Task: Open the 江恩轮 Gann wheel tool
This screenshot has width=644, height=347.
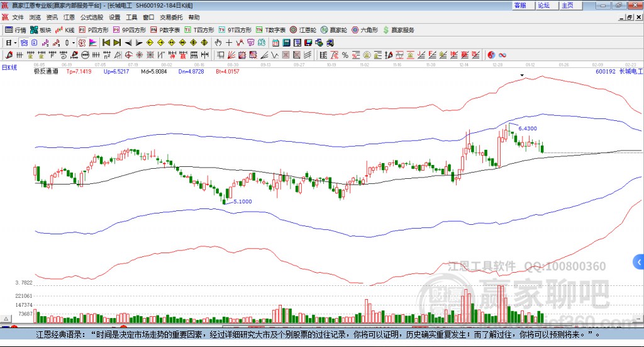Action: point(304,30)
